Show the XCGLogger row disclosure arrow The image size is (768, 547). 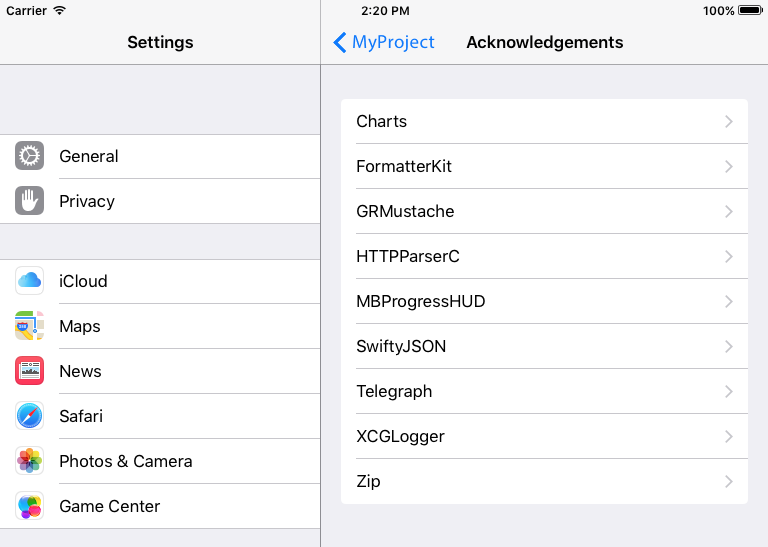(x=729, y=436)
